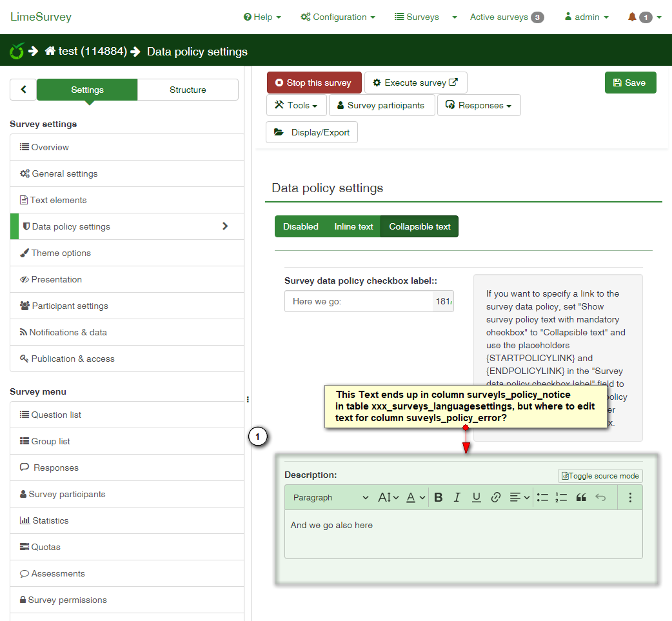Open the Paragraph heading dropdown
Viewport: 672px width, 621px height.
pyautogui.click(x=330, y=497)
